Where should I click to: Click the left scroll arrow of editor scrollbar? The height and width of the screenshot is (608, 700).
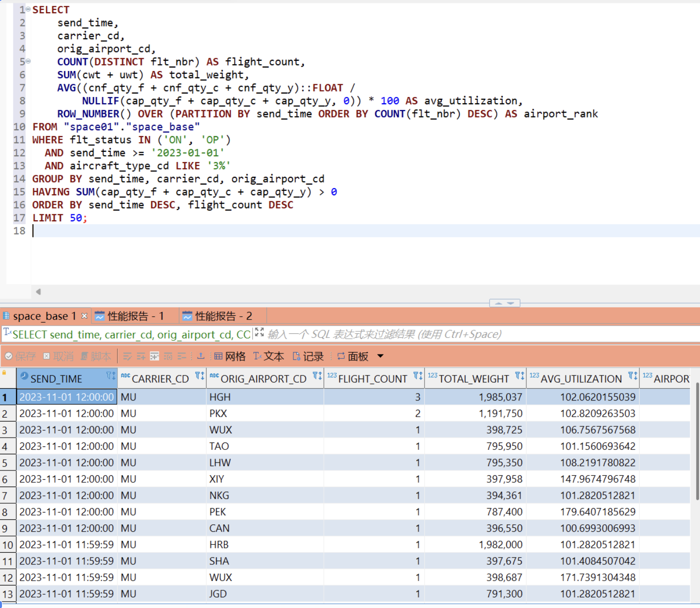[x=38, y=292]
